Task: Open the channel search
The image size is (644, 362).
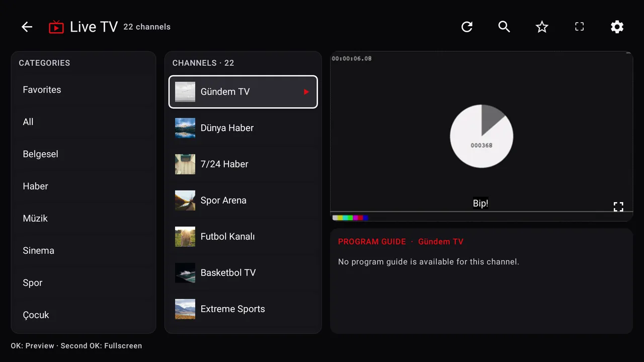Action: click(504, 27)
